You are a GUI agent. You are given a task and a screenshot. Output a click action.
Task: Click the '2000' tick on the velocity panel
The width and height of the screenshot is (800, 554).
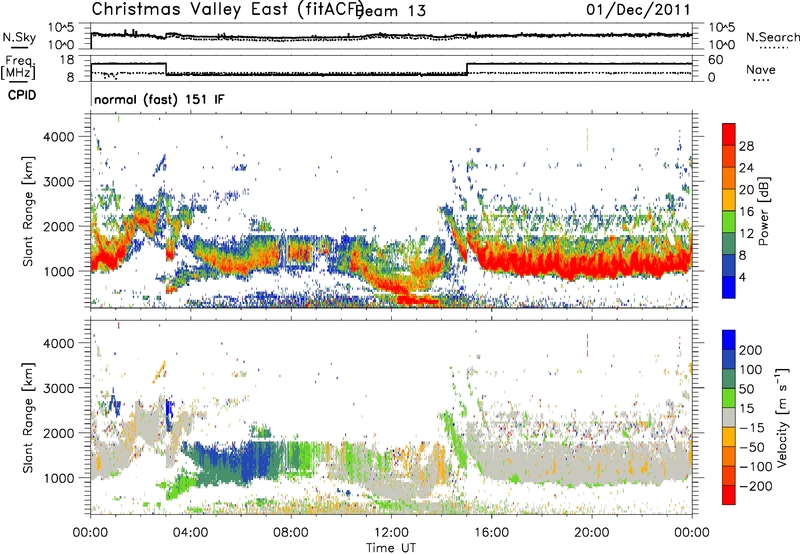[x=59, y=433]
